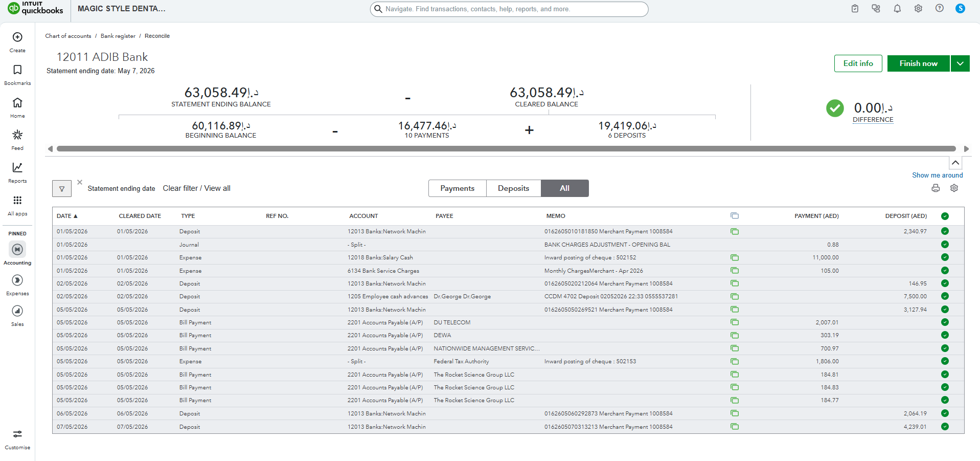Click the Reconcile breadcrumb
The height and width of the screenshot is (461, 980).
click(x=157, y=36)
